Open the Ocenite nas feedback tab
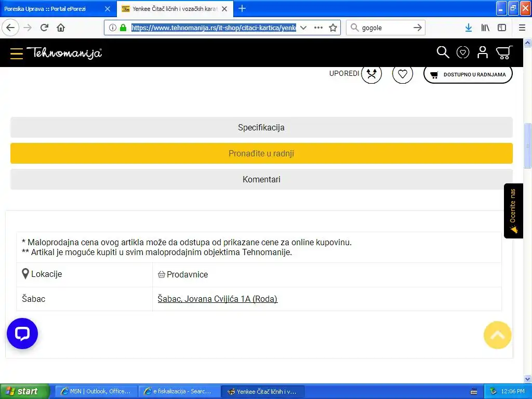Viewport: 532px width, 399px height. tap(513, 211)
